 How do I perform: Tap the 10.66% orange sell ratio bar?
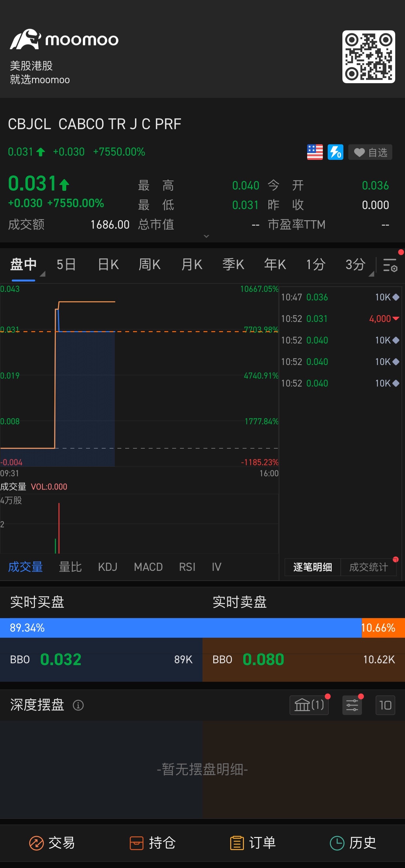383,628
